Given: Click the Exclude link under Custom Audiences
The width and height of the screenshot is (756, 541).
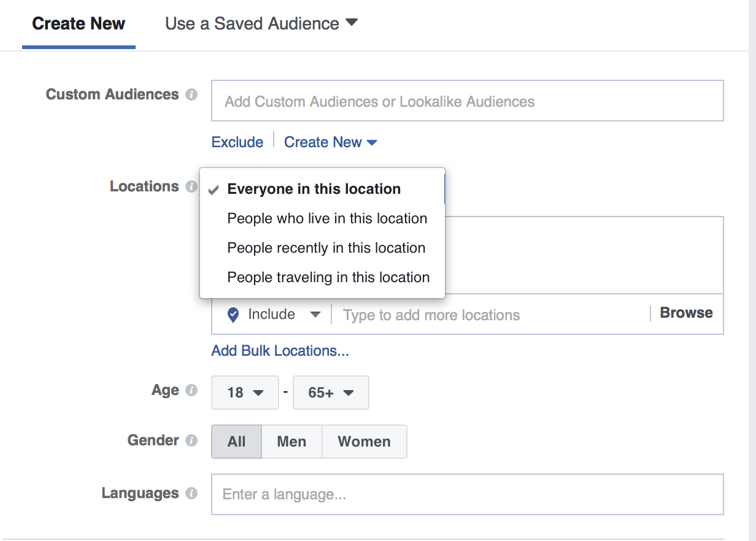Looking at the screenshot, I should click(x=237, y=142).
